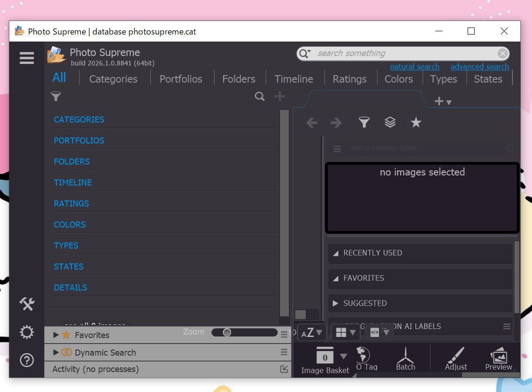Image resolution: width=532 pixels, height=392 pixels.
Task: Open the COLORS catalog link
Action: coord(70,225)
